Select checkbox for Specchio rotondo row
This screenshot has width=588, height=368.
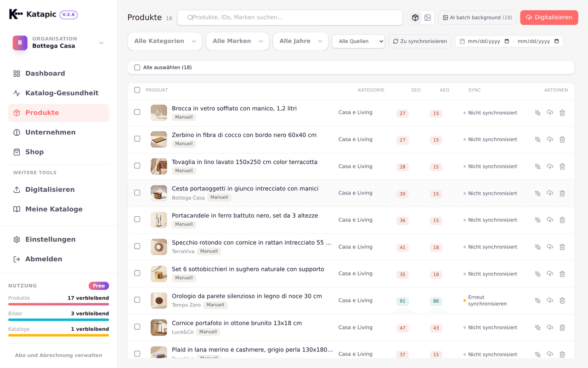point(137,246)
